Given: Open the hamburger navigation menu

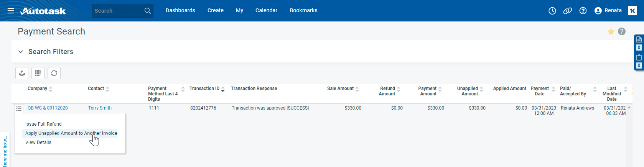Looking at the screenshot, I should tap(11, 11).
